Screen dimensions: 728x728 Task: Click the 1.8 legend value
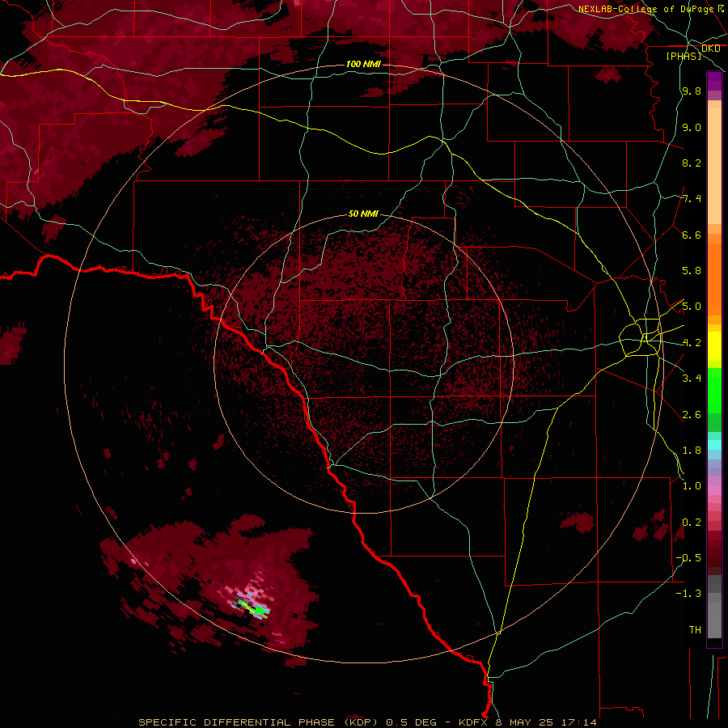coord(692,450)
